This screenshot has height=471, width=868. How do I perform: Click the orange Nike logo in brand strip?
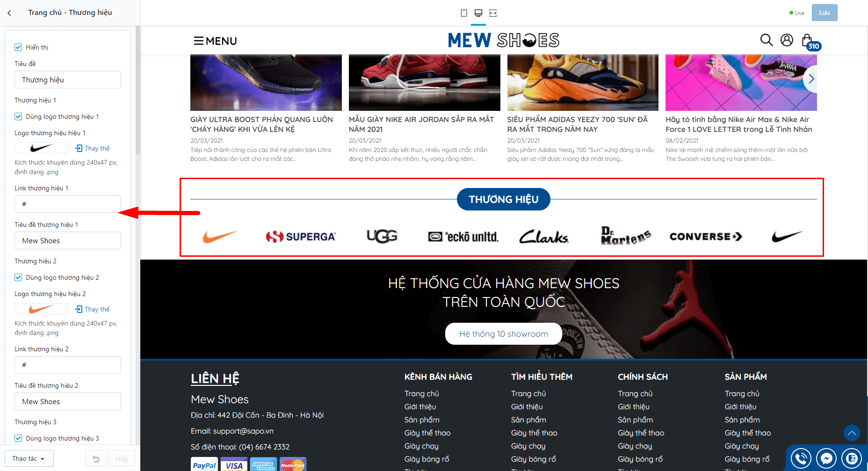tap(220, 237)
